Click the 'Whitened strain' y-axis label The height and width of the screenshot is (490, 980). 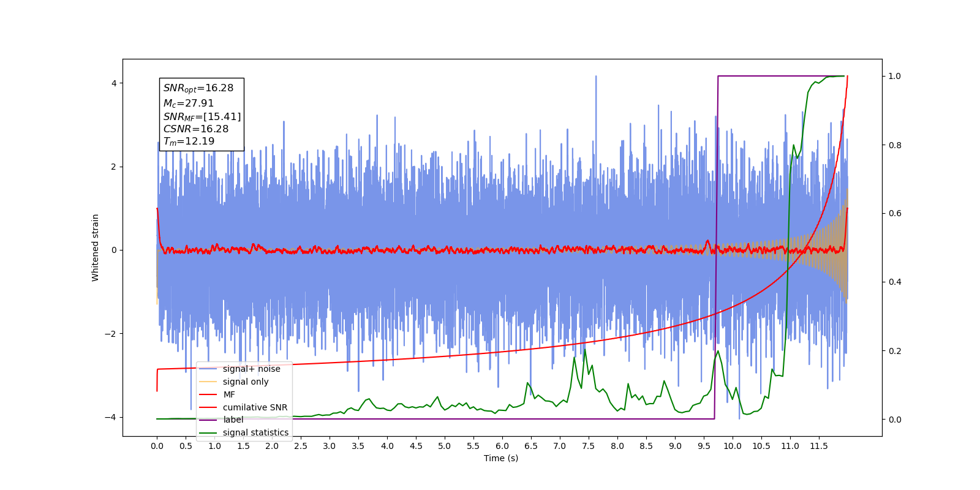tap(96, 247)
